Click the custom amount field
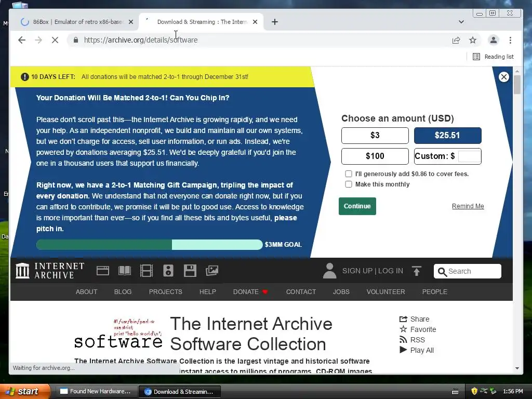Image resolution: width=532 pixels, height=399 pixels. [x=470, y=156]
